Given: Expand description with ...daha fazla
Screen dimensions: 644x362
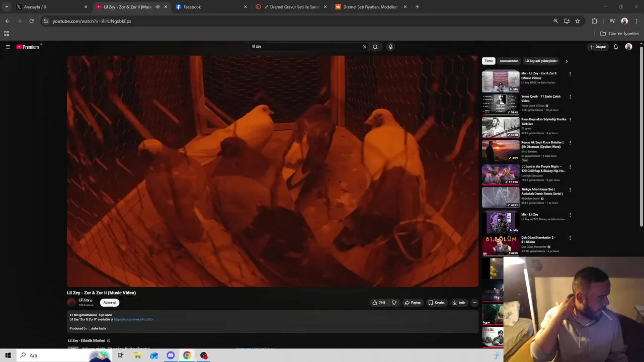Looking at the screenshot, I should (x=97, y=328).
